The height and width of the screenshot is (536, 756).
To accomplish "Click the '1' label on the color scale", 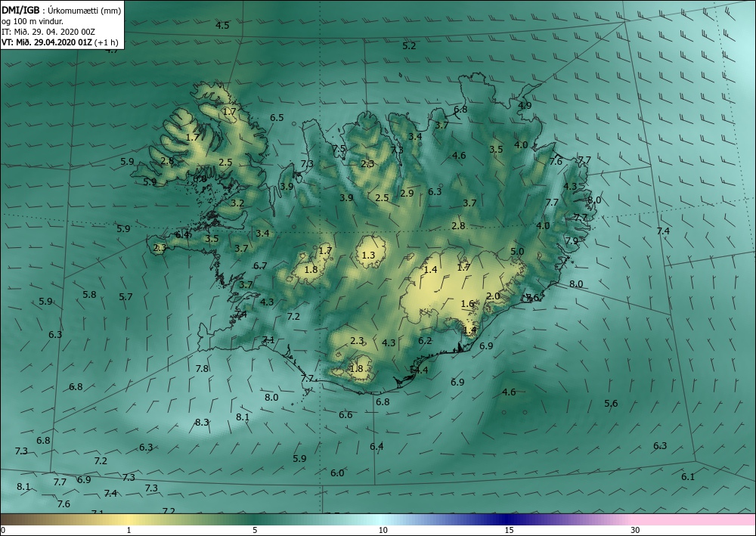I will coord(129,530).
